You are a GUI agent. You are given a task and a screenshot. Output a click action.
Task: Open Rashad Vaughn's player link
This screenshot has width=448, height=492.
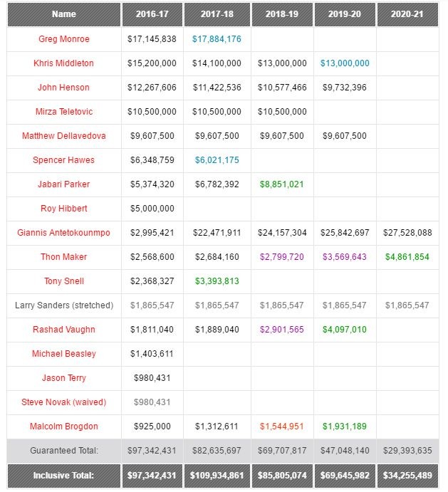click(64, 330)
